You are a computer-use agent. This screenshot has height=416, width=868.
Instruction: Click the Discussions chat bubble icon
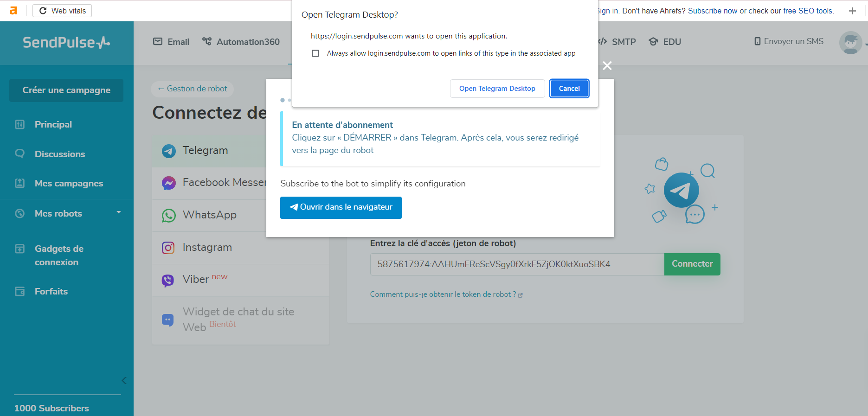click(19, 154)
